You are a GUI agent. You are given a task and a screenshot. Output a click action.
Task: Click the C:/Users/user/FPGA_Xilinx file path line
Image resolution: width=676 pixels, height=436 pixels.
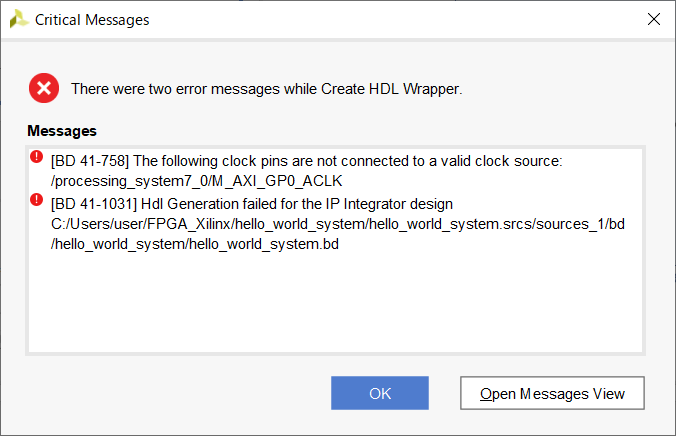tap(338, 224)
